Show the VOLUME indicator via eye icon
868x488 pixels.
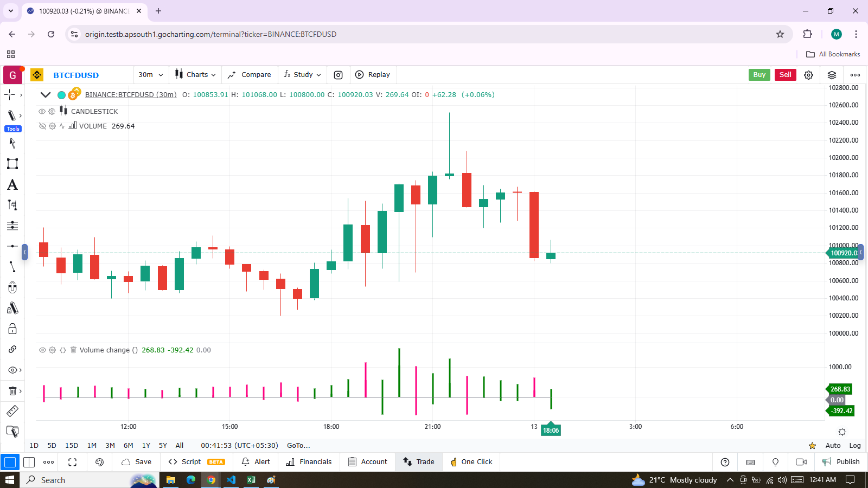[42, 126]
